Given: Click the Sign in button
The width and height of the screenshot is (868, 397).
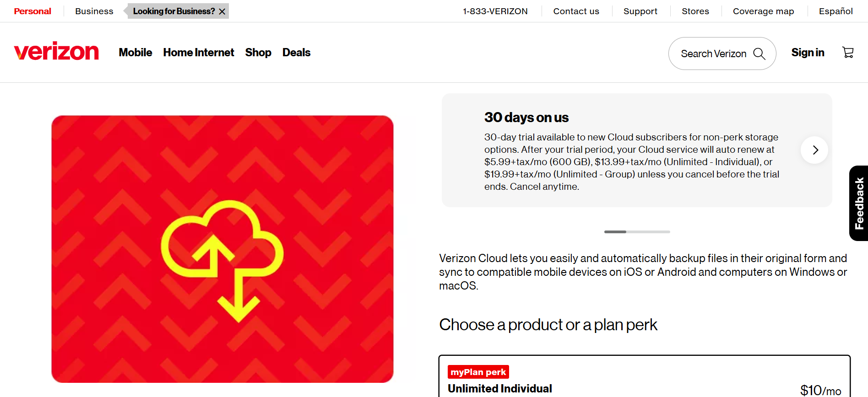Looking at the screenshot, I should tap(808, 52).
